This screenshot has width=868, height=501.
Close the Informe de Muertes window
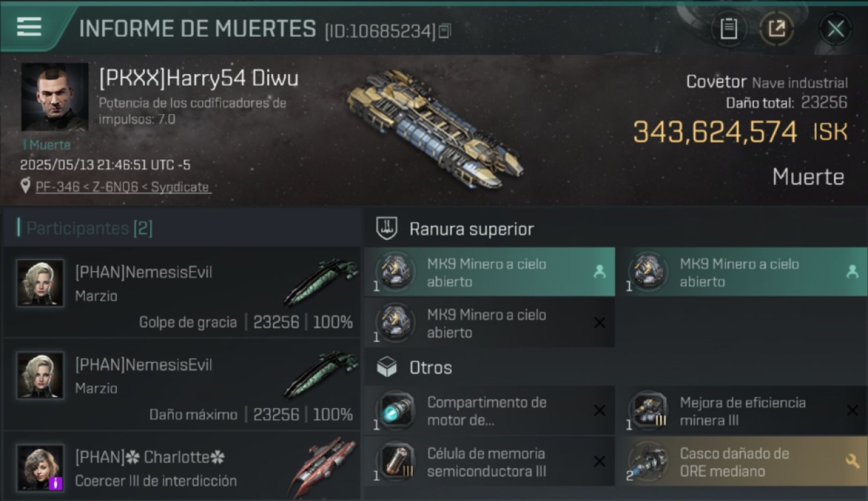coord(835,29)
